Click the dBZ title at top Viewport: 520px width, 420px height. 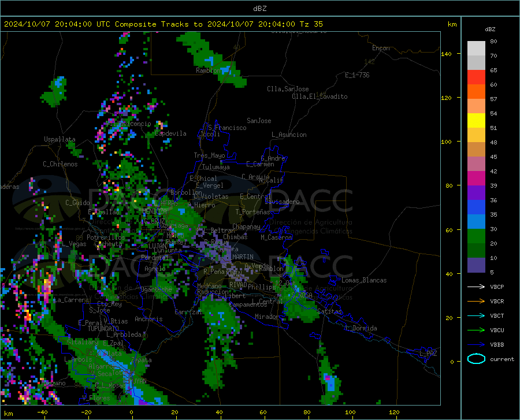[x=259, y=9]
